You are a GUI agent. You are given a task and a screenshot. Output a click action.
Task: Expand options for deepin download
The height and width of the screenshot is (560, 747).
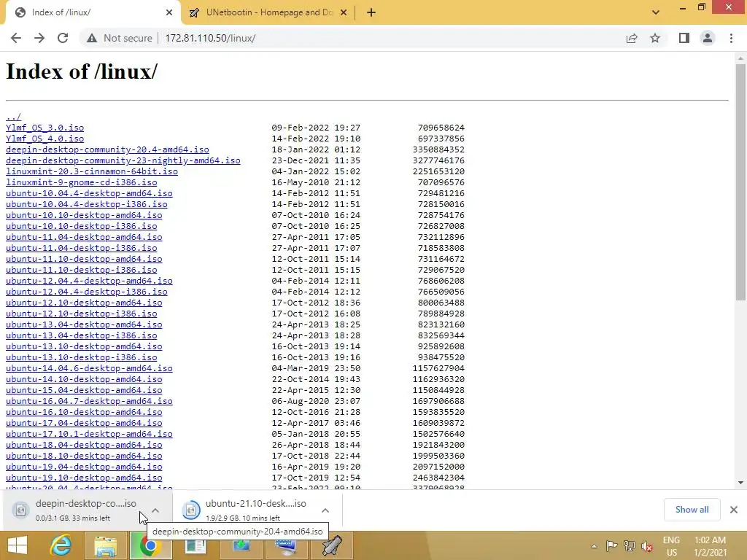pyautogui.click(x=155, y=510)
